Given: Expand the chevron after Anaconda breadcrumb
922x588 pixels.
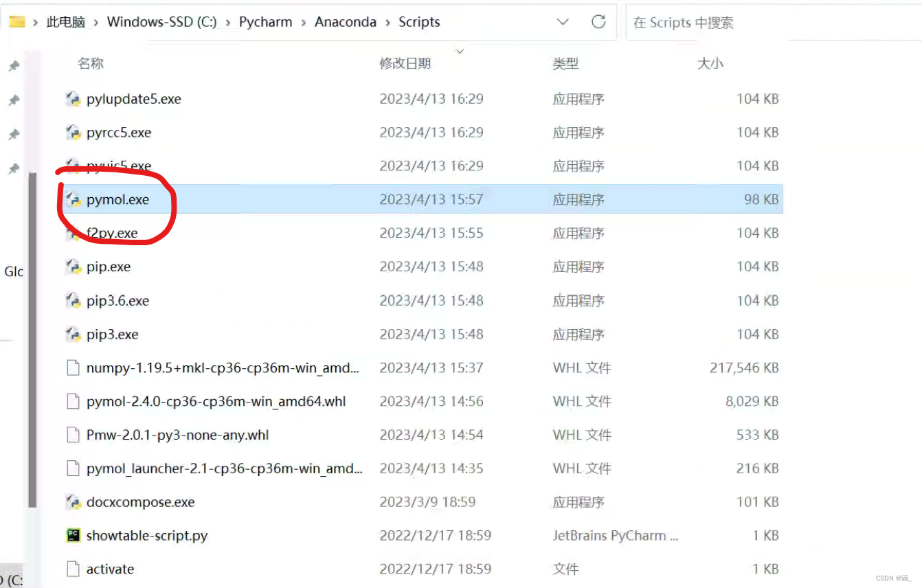Looking at the screenshot, I should point(387,22).
